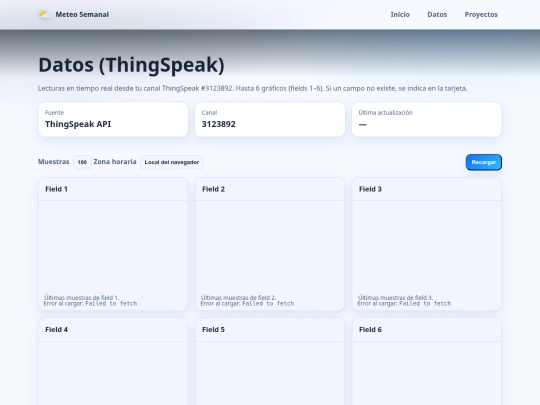Go to the Inicio nav item
This screenshot has height=405, width=540.
tap(400, 14)
